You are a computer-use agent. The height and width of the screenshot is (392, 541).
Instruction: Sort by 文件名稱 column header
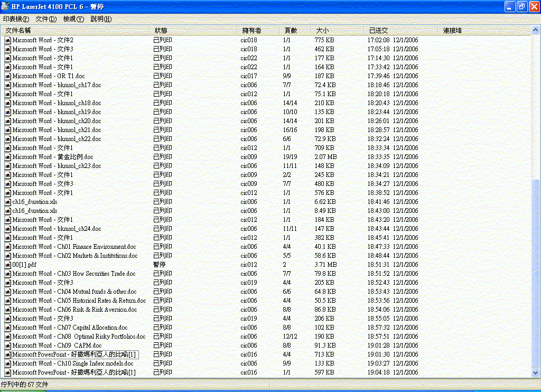tap(75, 31)
